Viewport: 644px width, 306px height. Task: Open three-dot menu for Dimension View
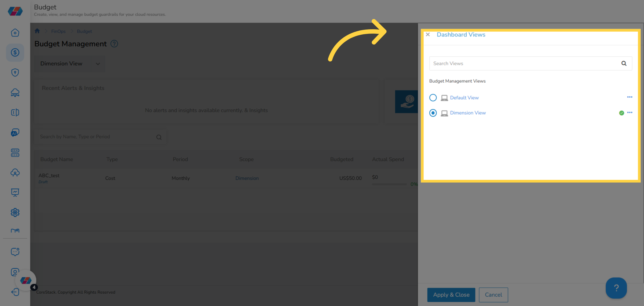point(630,113)
